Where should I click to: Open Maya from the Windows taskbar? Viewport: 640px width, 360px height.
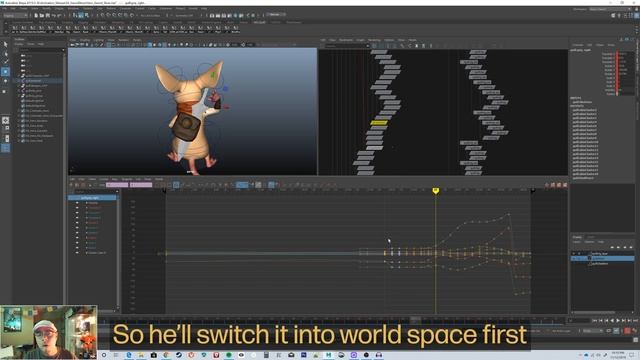tap(329, 355)
